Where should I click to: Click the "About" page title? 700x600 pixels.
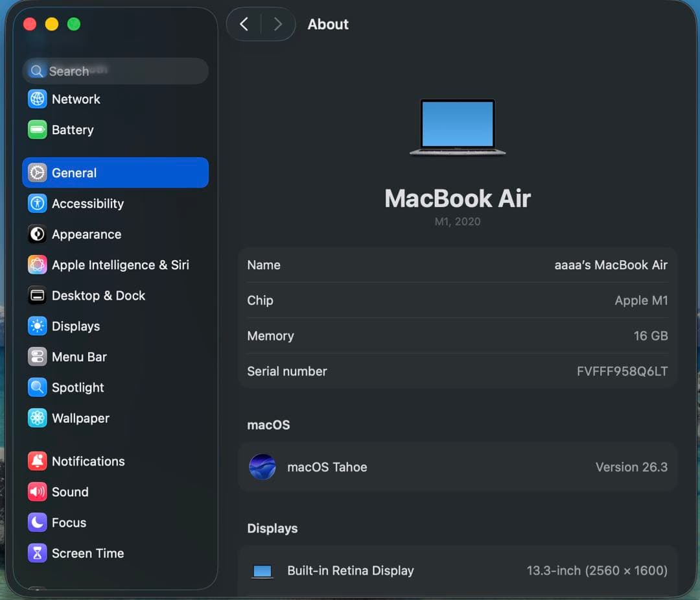click(328, 24)
